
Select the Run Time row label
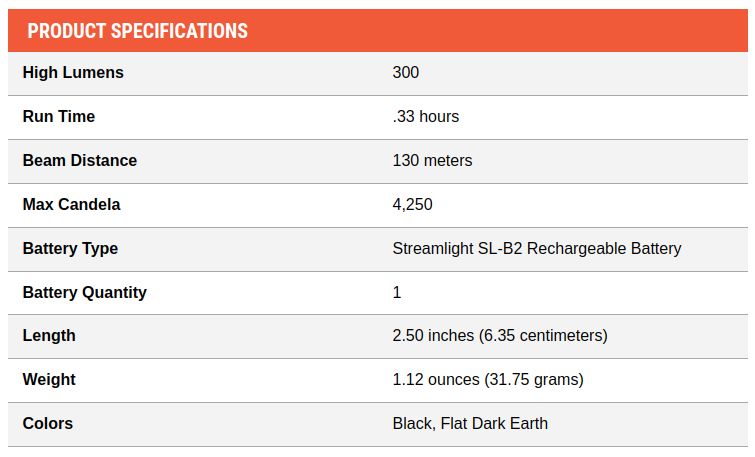coord(59,117)
